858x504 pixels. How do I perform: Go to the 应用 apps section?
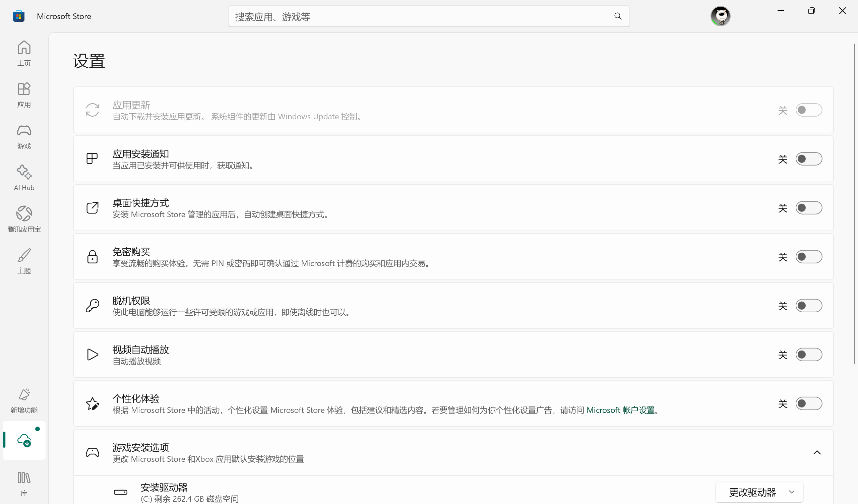coord(24,95)
